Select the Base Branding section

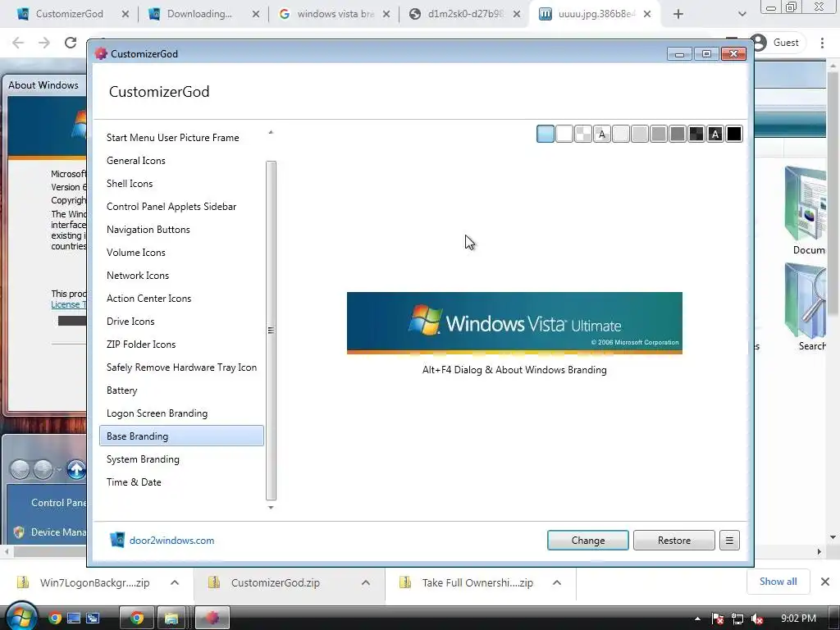tap(181, 436)
